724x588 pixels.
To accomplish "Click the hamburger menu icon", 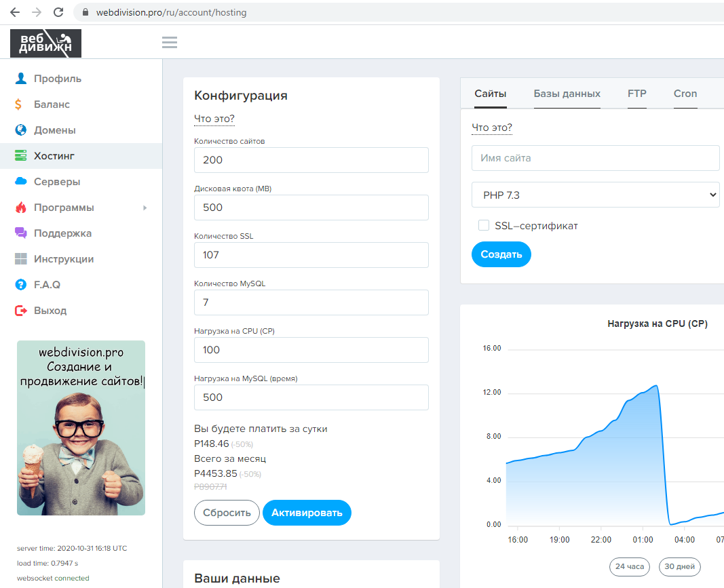I will (170, 43).
